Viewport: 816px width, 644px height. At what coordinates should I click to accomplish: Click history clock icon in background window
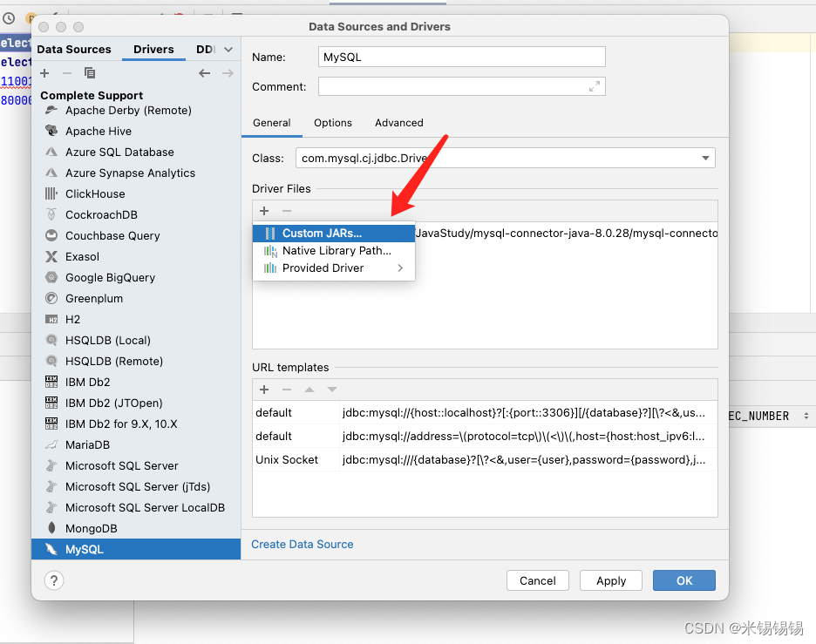coord(9,18)
